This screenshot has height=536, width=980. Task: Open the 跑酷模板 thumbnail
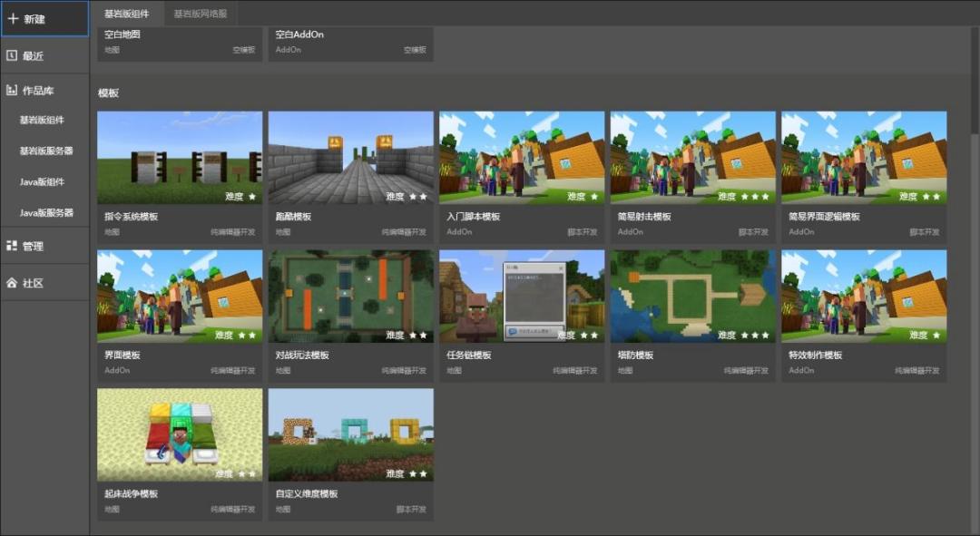coord(350,158)
